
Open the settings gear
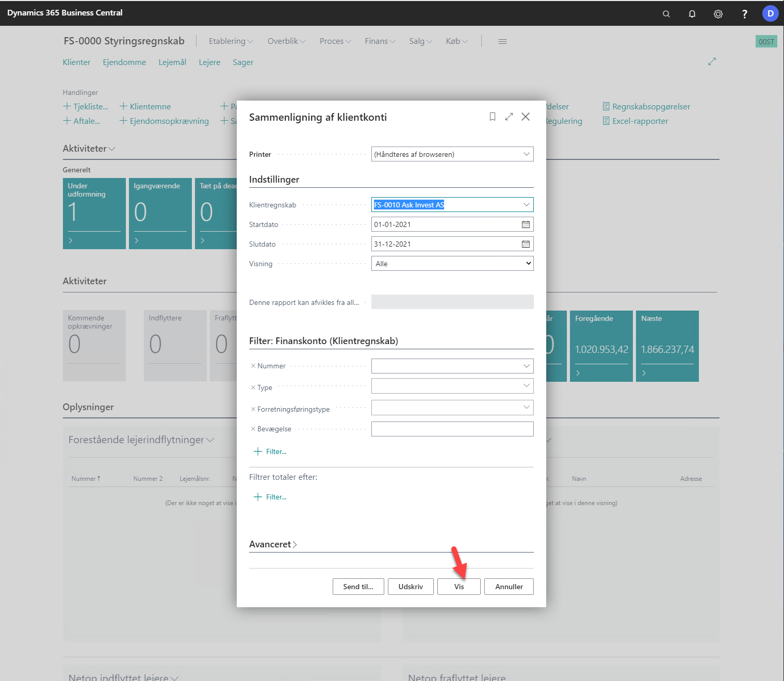[718, 14]
